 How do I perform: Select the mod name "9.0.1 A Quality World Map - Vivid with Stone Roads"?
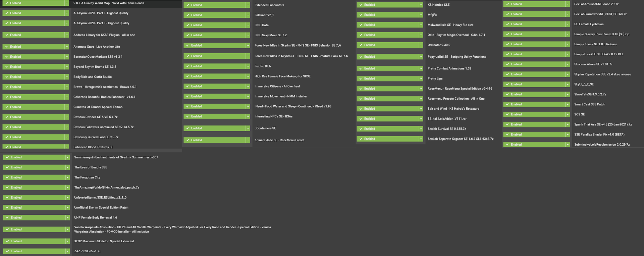pyautogui.click(x=109, y=3)
